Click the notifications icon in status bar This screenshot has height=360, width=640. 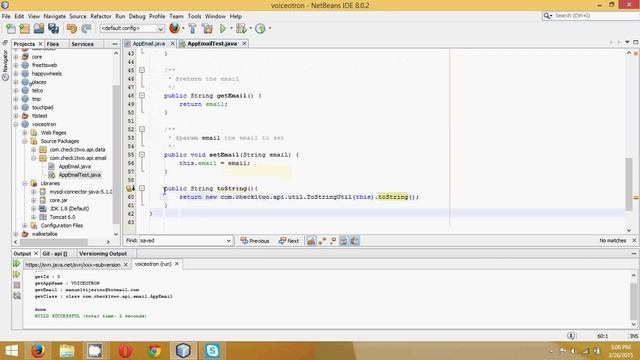point(571,336)
